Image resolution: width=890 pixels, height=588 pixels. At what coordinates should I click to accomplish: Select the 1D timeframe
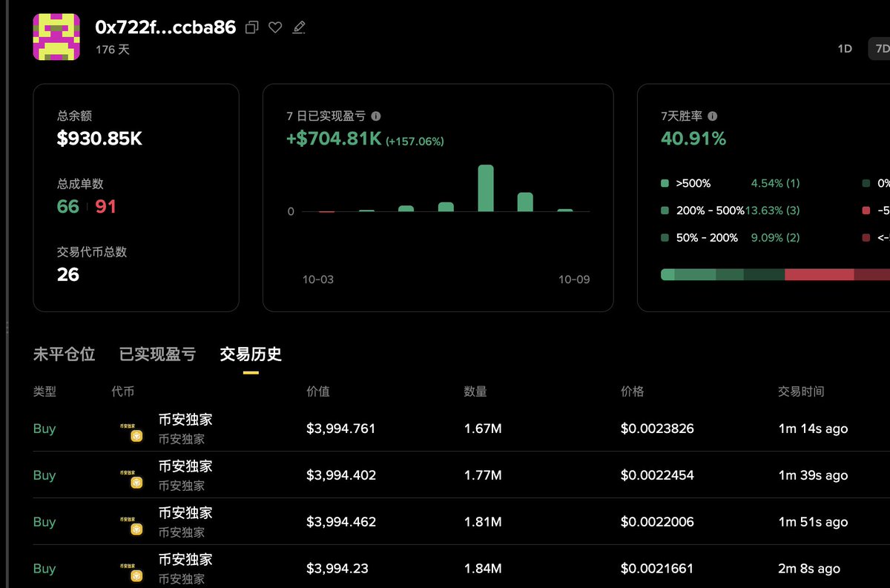[844, 48]
